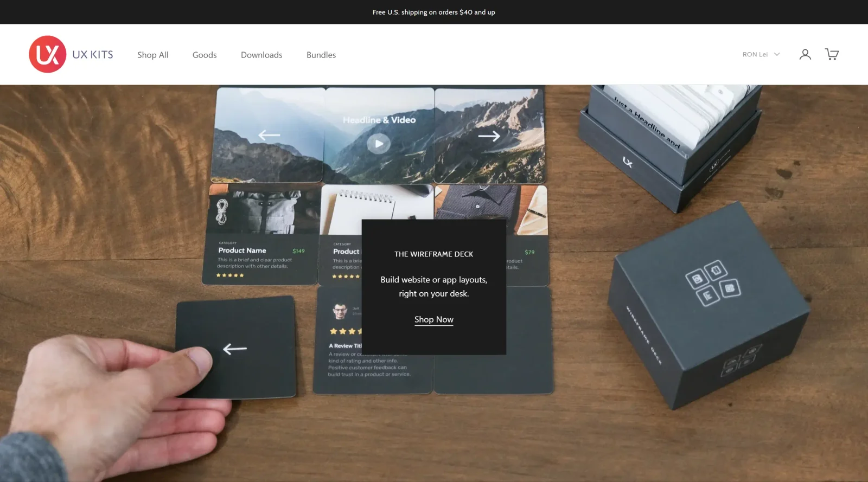The height and width of the screenshot is (482, 868).
Task: Click the free U.S. shipping announcement bar
Action: click(x=434, y=12)
